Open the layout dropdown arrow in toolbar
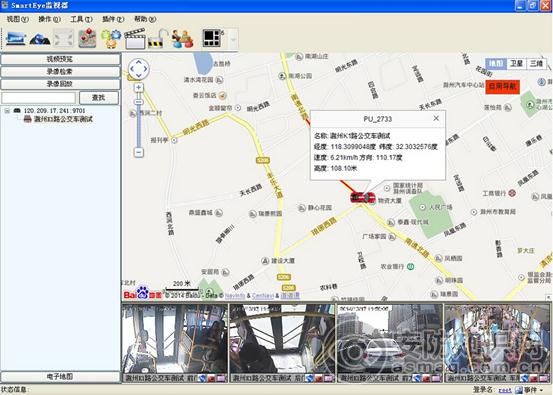The width and height of the screenshot is (553, 395). click(x=233, y=39)
